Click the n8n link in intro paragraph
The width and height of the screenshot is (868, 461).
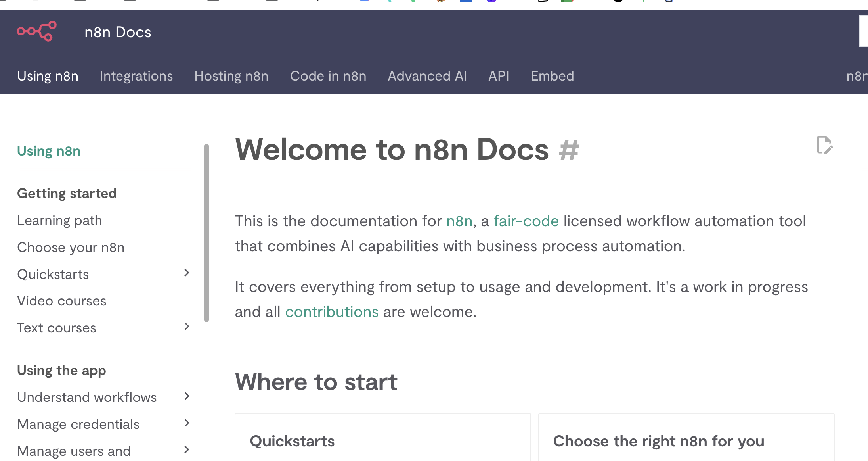pos(459,221)
